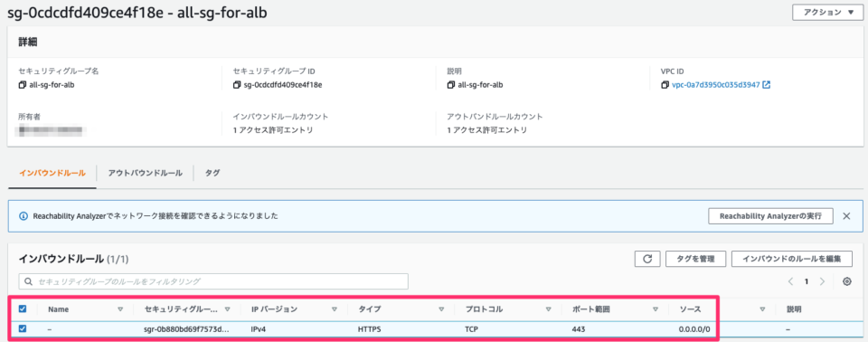
Task: Sort by the IP バージョン column arrow
Action: [x=335, y=309]
